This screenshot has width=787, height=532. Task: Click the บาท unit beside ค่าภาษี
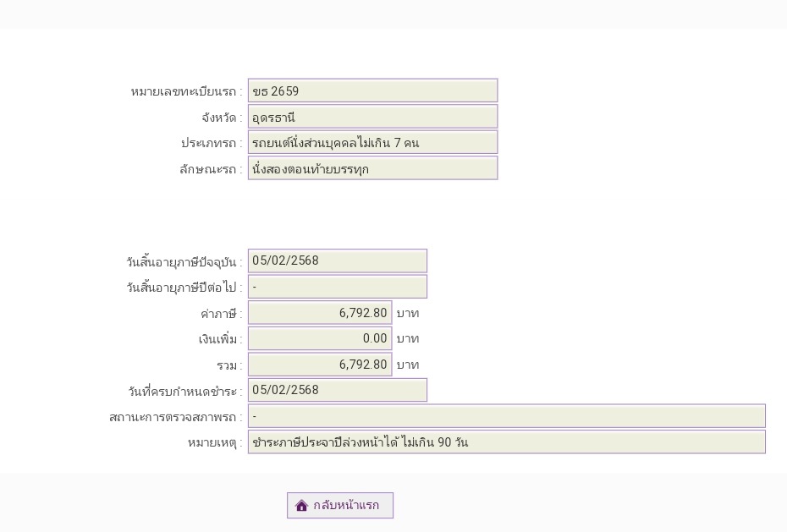pos(408,314)
